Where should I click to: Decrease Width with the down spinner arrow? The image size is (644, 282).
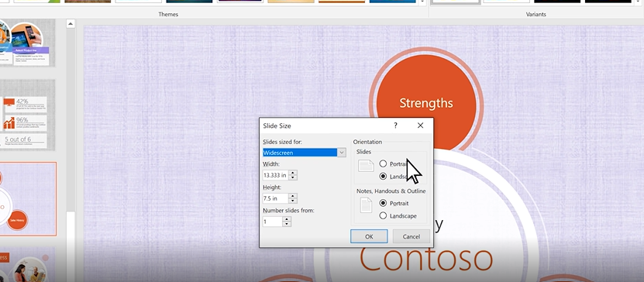tap(292, 177)
